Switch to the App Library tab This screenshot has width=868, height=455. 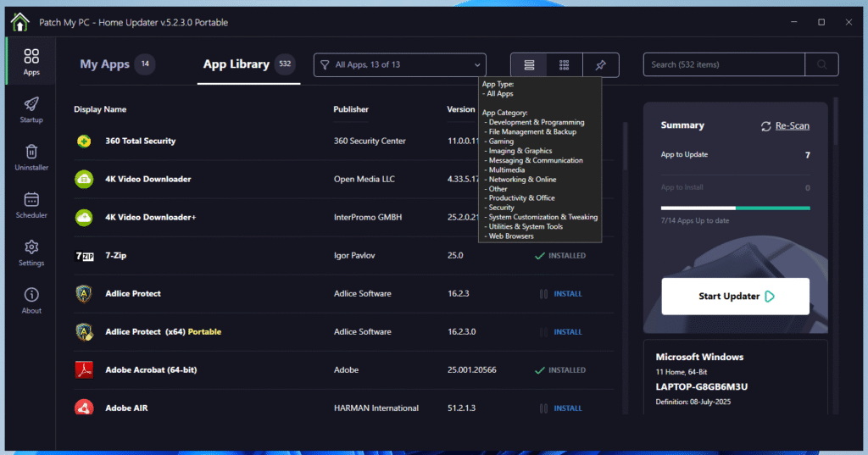(x=236, y=64)
